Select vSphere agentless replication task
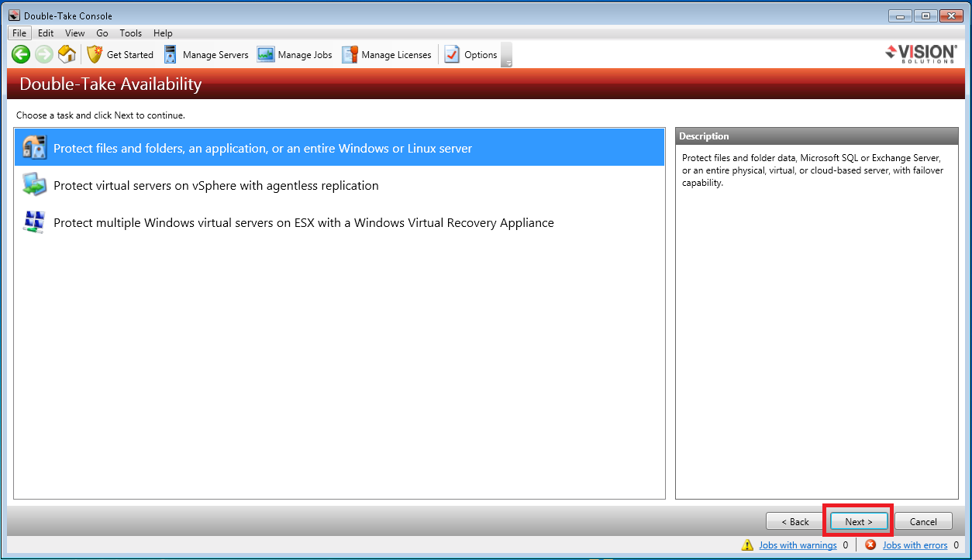This screenshot has height=560, width=972. click(215, 186)
